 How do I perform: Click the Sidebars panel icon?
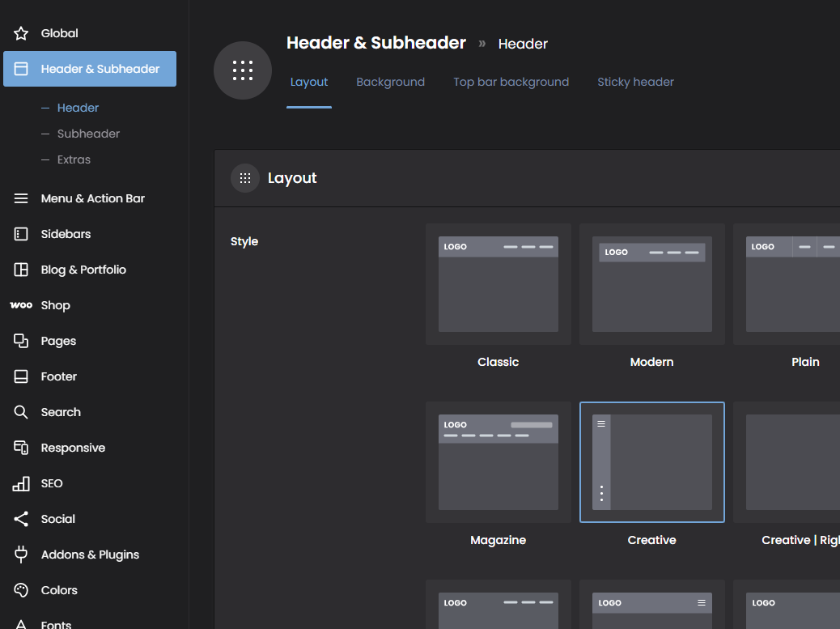click(x=21, y=234)
